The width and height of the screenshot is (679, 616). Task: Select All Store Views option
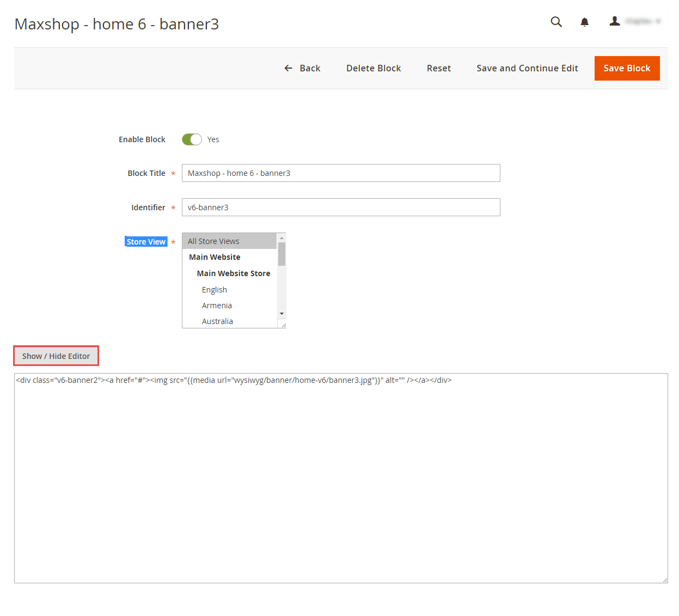(x=229, y=241)
